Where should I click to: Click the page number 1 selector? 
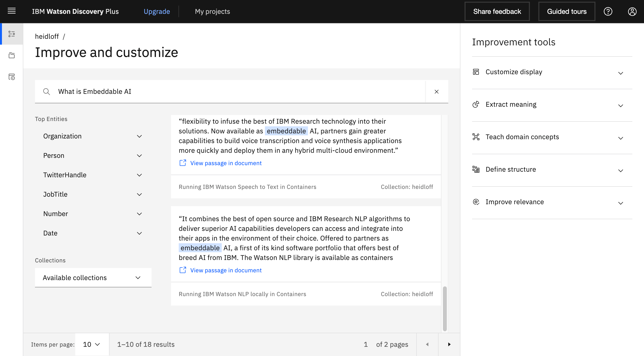coord(366,344)
